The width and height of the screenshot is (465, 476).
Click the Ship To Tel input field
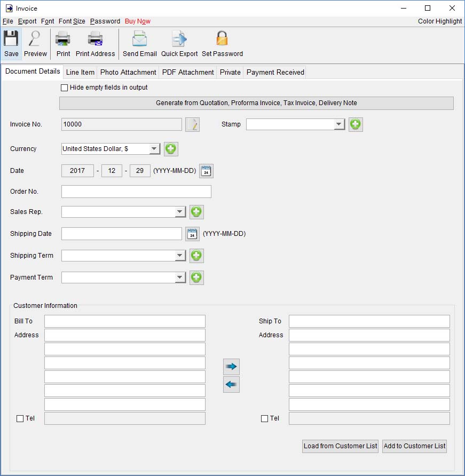(369, 418)
